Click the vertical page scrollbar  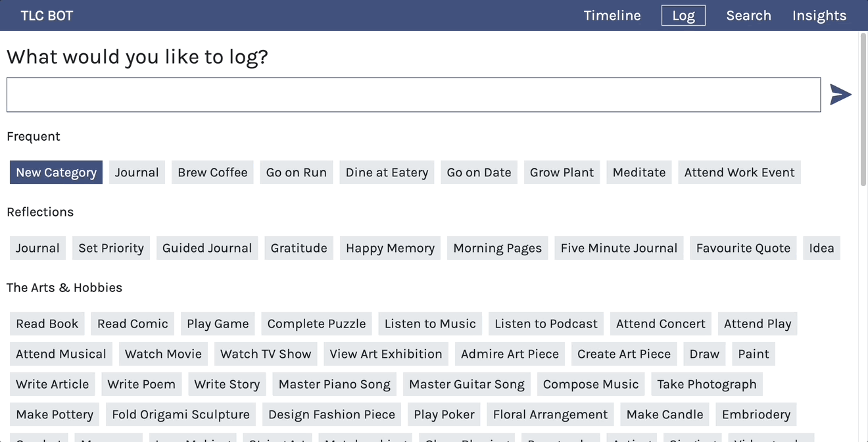click(863, 110)
